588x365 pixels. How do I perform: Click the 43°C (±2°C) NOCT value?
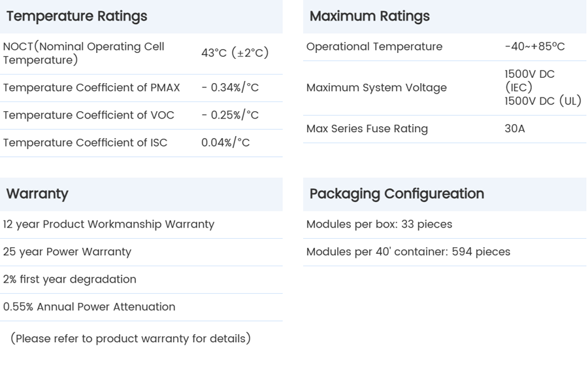point(235,53)
